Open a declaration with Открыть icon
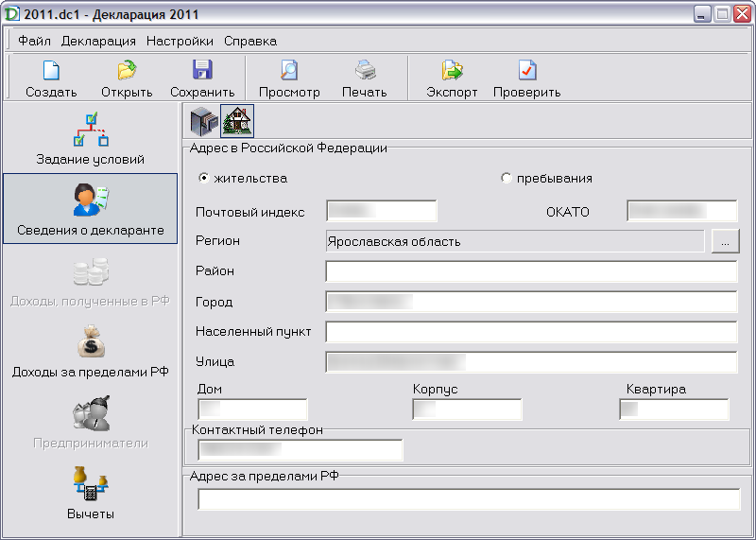The height and width of the screenshot is (540, 756). click(x=127, y=71)
